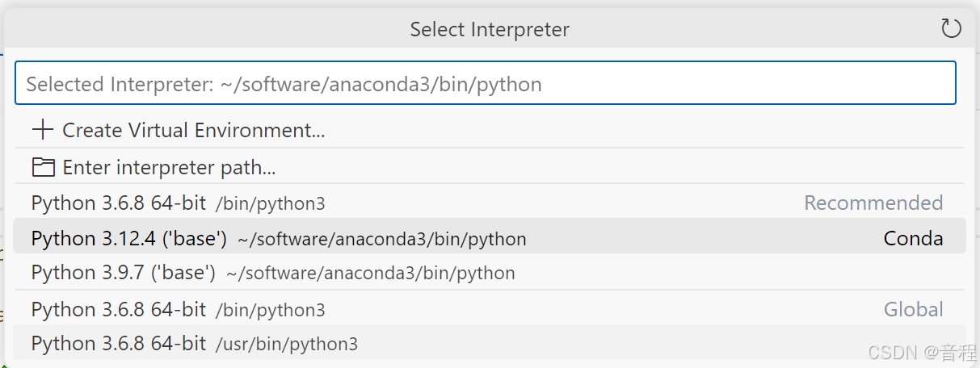This screenshot has width=980, height=368.
Task: Click the "Select Interpreter" title text
Action: [x=490, y=30]
